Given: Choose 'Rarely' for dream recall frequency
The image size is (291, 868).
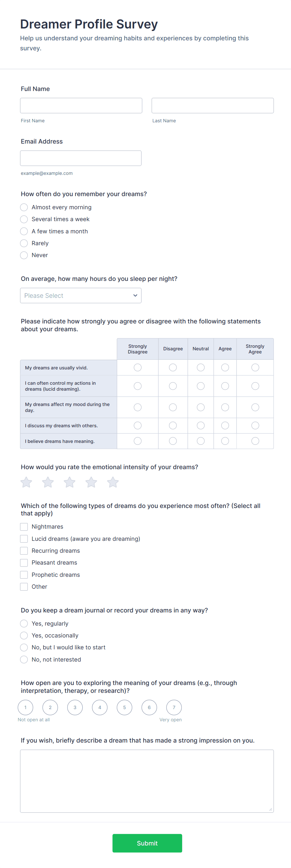Looking at the screenshot, I should (x=24, y=243).
